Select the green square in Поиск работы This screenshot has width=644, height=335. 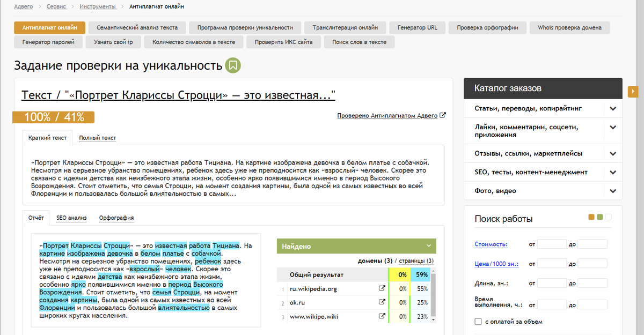600,217
